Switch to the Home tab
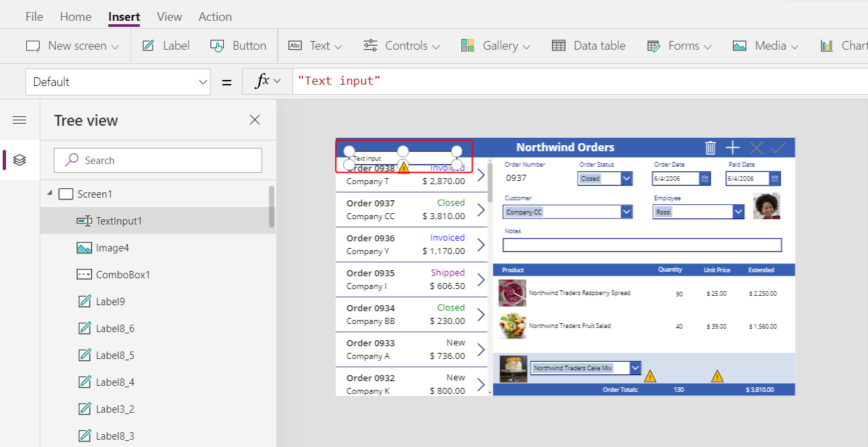The image size is (868, 447). pyautogui.click(x=75, y=17)
